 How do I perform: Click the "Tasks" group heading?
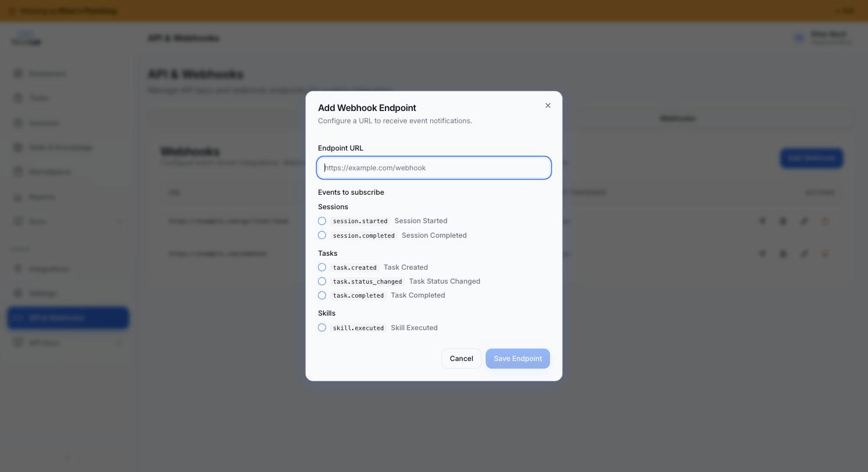pyautogui.click(x=328, y=253)
